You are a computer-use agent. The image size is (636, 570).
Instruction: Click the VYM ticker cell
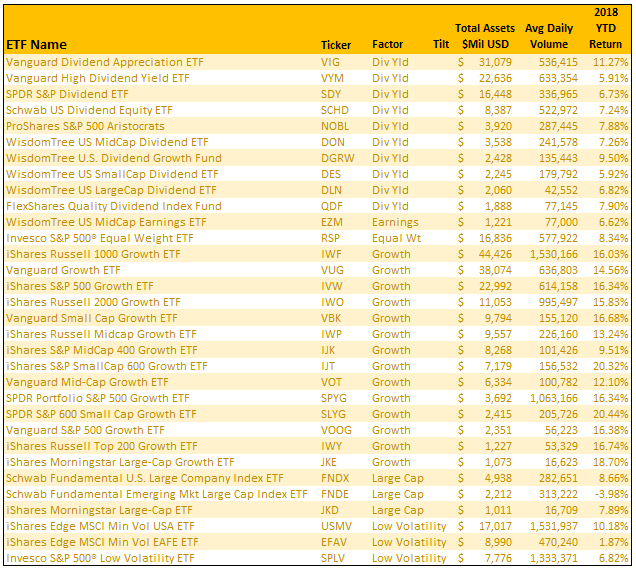coord(332,78)
